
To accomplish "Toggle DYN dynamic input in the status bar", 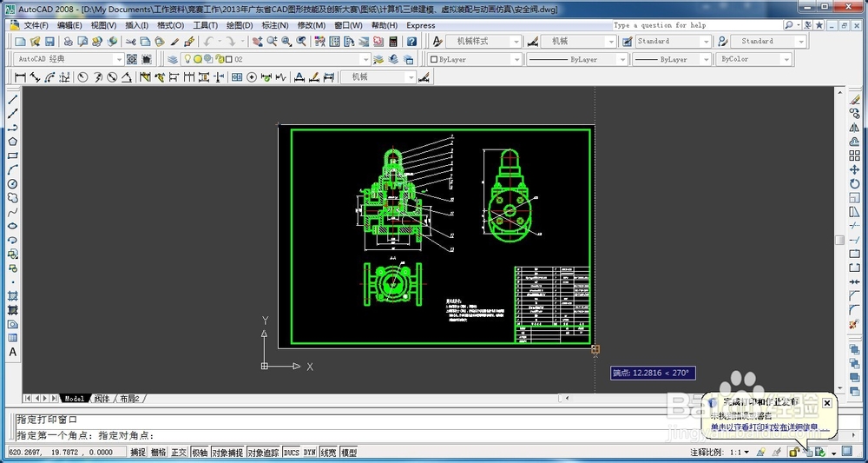I will [310, 453].
